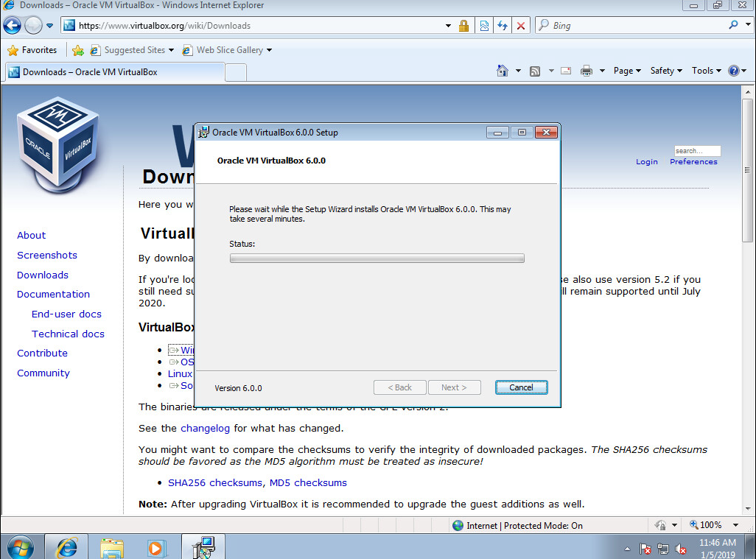Open the Web Slice Gallery menu
Screen dimensions: 756x559
(x=227, y=50)
